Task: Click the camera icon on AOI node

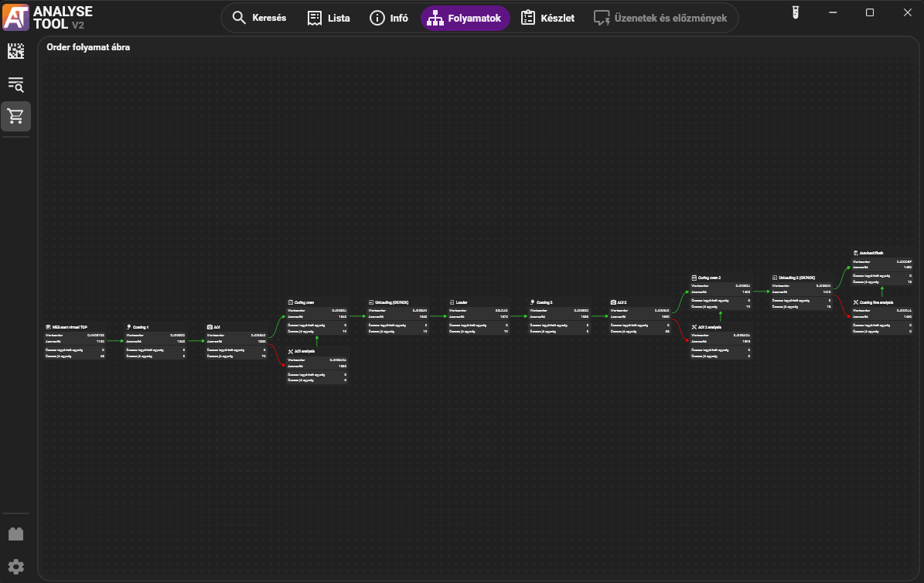Action: [x=210, y=327]
